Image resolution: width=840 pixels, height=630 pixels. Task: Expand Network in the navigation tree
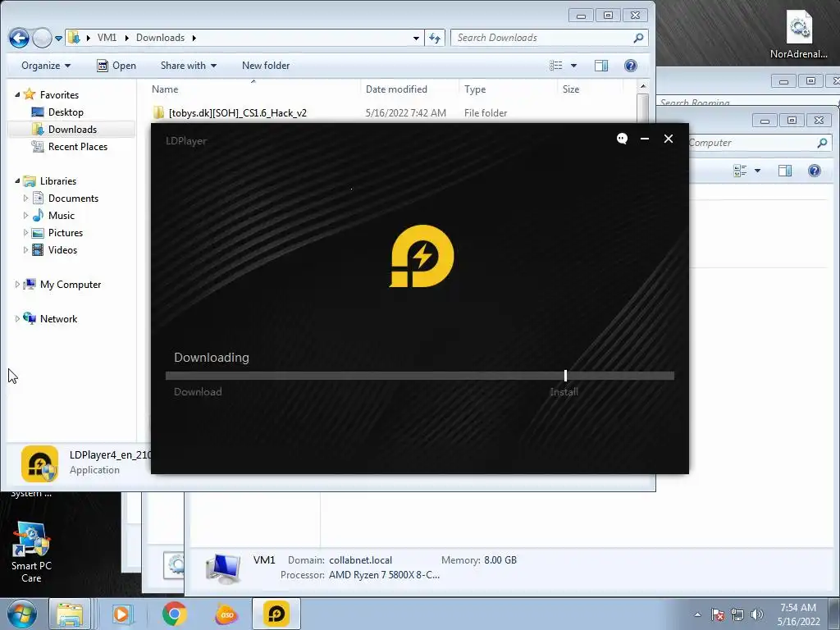(x=17, y=319)
